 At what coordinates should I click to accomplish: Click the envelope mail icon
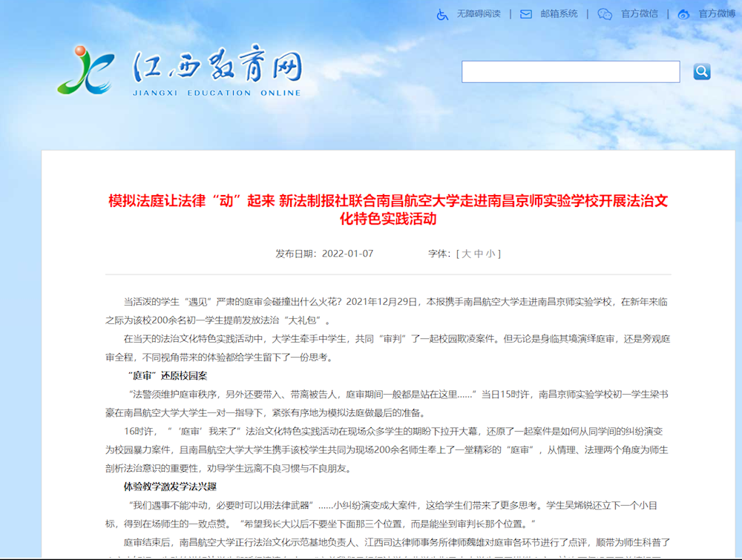tap(526, 14)
